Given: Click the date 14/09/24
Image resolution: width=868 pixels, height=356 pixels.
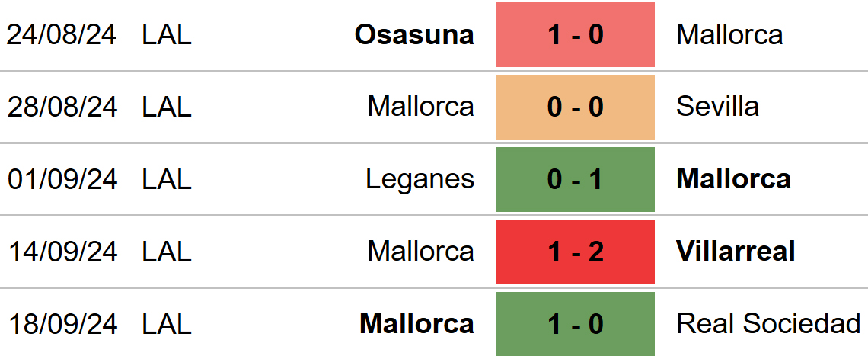Looking at the screenshot, I should 63,252.
